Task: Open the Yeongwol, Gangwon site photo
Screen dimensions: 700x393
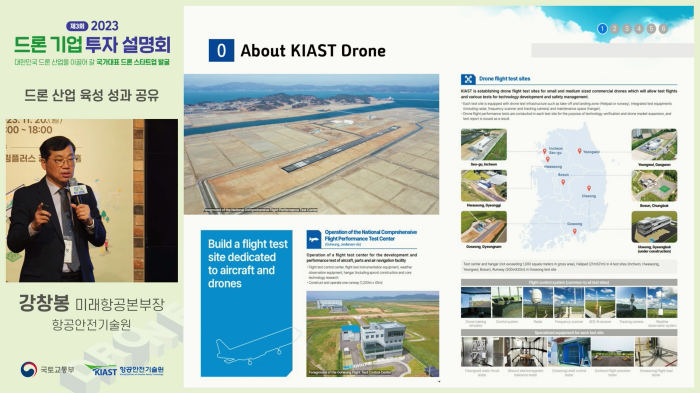Action: 654,145
